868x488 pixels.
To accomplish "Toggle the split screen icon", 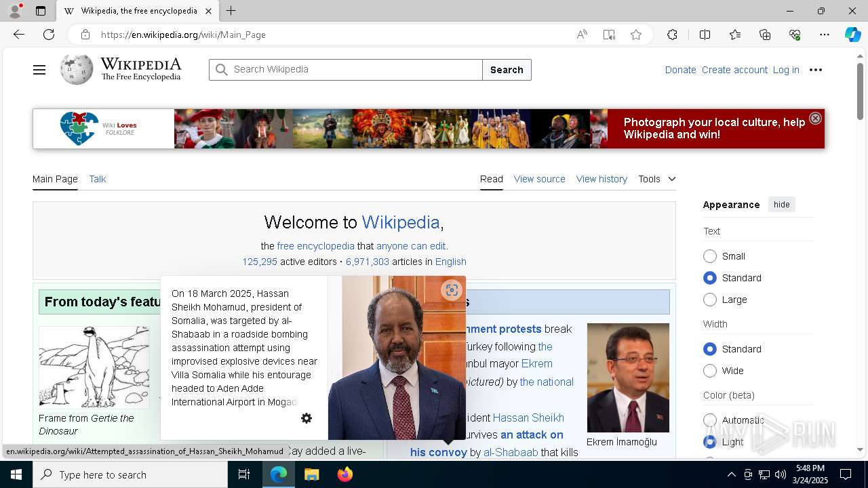I will point(705,35).
